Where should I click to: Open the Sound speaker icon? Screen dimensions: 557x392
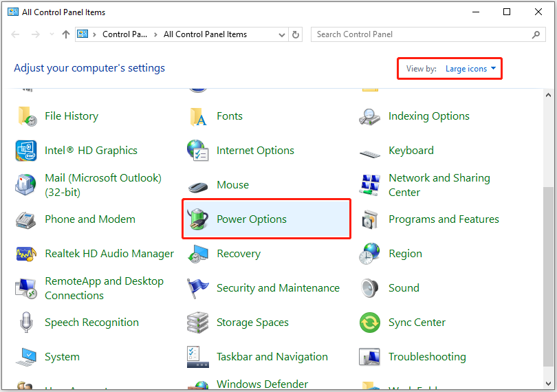pos(369,288)
